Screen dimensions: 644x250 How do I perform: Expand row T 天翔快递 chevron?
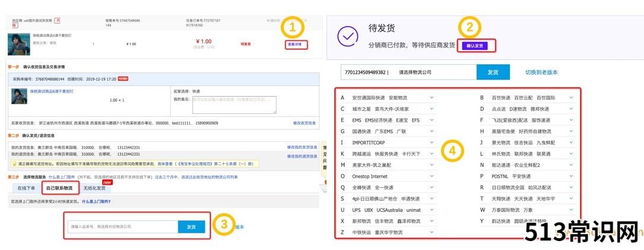coord(572,198)
